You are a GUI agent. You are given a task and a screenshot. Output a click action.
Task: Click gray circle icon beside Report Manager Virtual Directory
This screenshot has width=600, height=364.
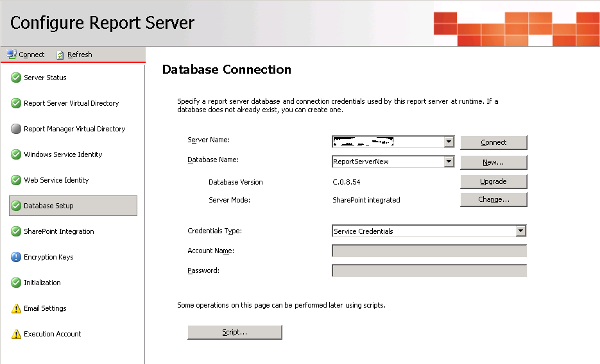[x=16, y=129]
